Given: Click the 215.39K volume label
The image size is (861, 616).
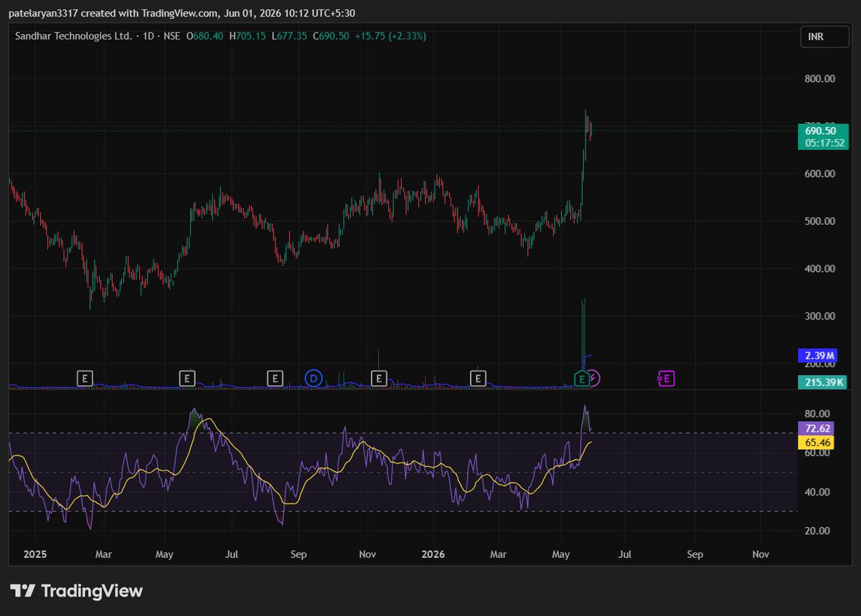Looking at the screenshot, I should [822, 383].
